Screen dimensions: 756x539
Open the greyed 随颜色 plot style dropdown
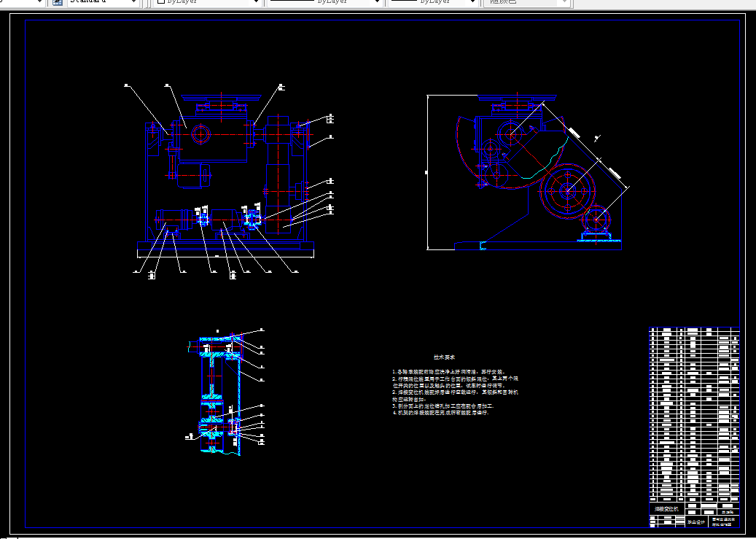coord(564,2)
